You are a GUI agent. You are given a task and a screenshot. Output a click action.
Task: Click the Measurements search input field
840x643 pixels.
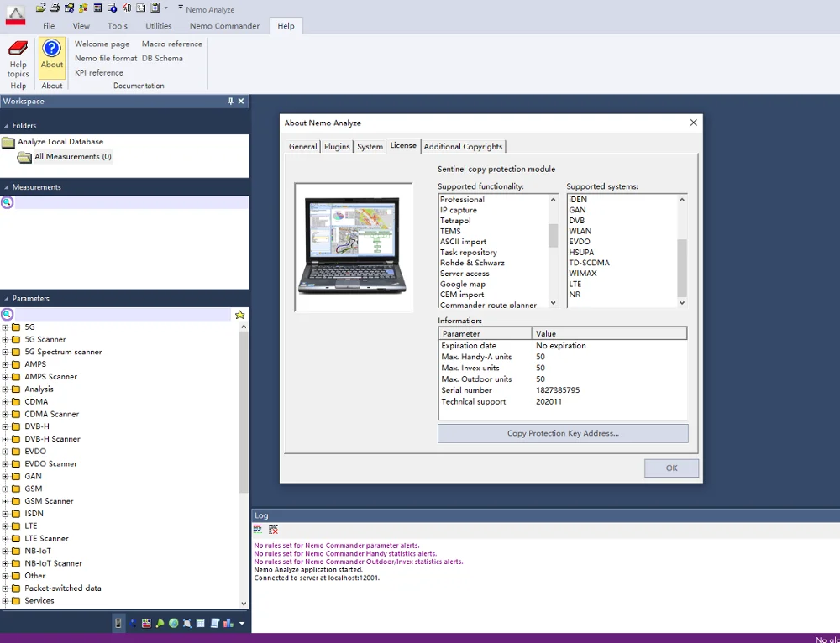pos(131,202)
